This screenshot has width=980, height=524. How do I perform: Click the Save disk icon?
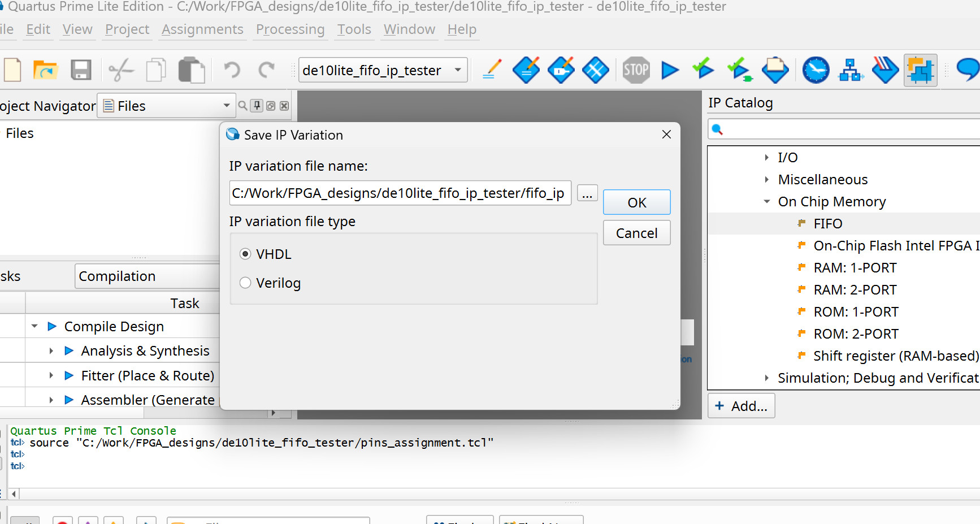81,70
